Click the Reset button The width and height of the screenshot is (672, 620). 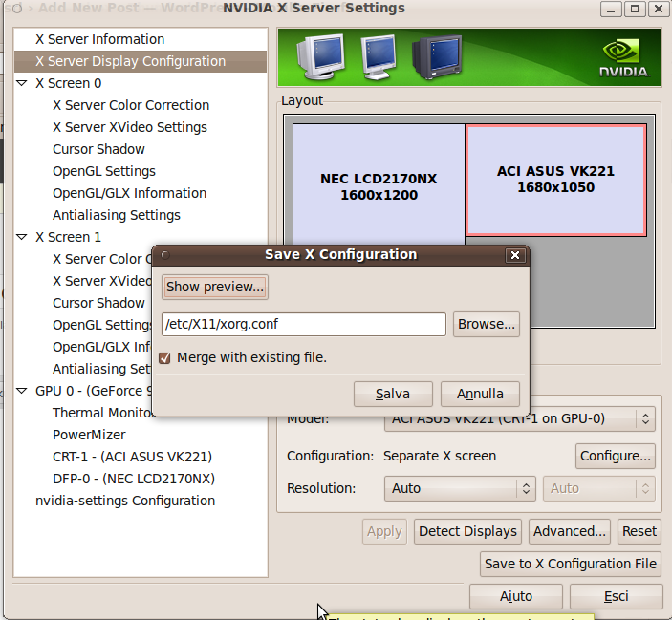coord(639,532)
